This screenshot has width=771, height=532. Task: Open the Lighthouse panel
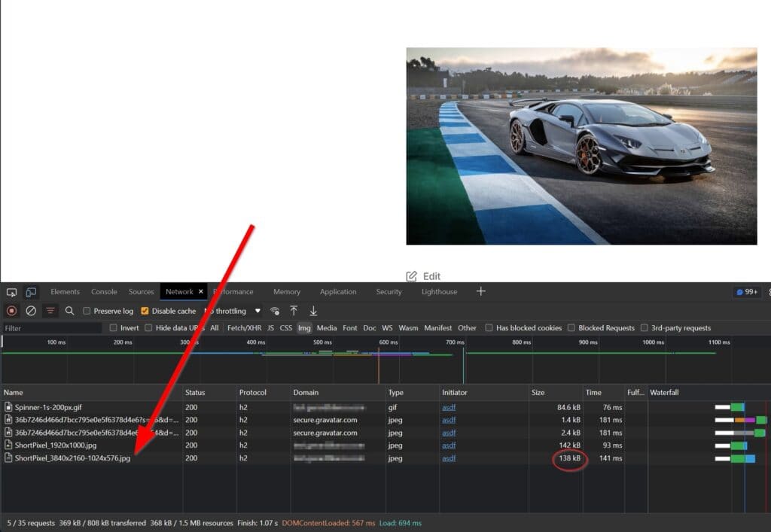438,292
